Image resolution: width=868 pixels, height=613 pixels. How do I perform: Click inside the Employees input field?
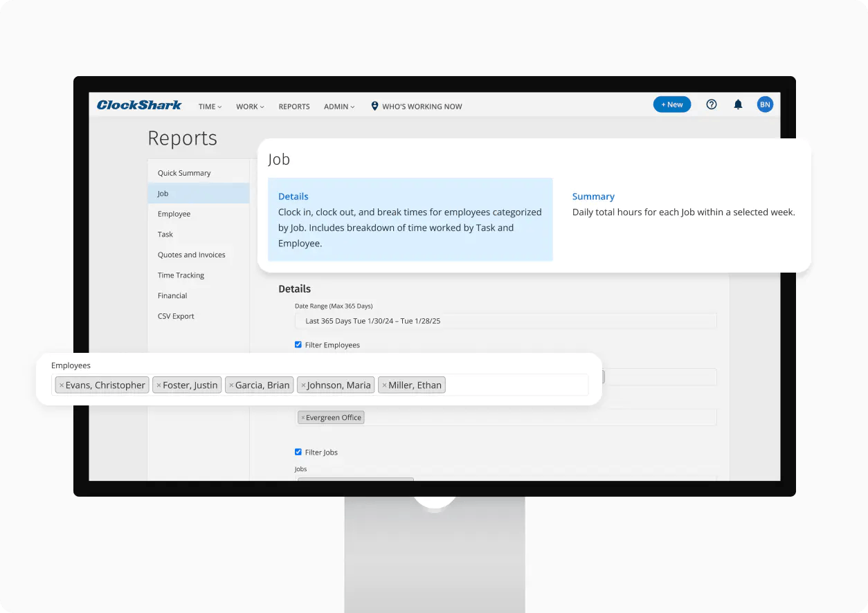click(516, 385)
